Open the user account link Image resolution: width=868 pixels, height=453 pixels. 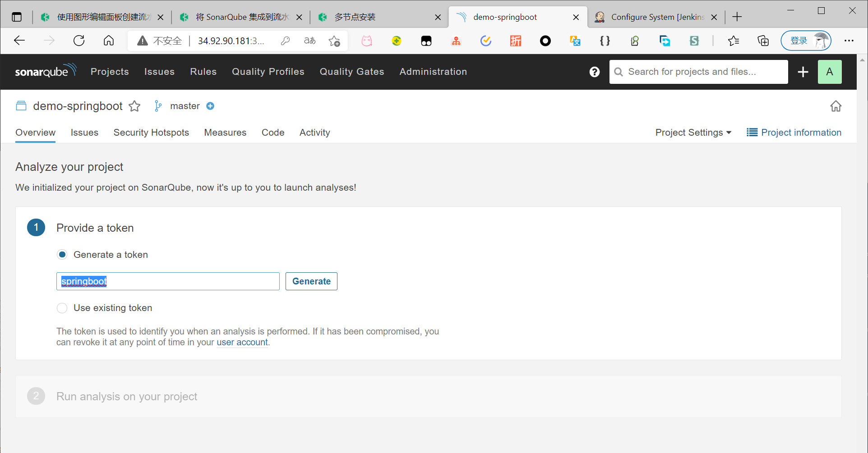coord(242,342)
